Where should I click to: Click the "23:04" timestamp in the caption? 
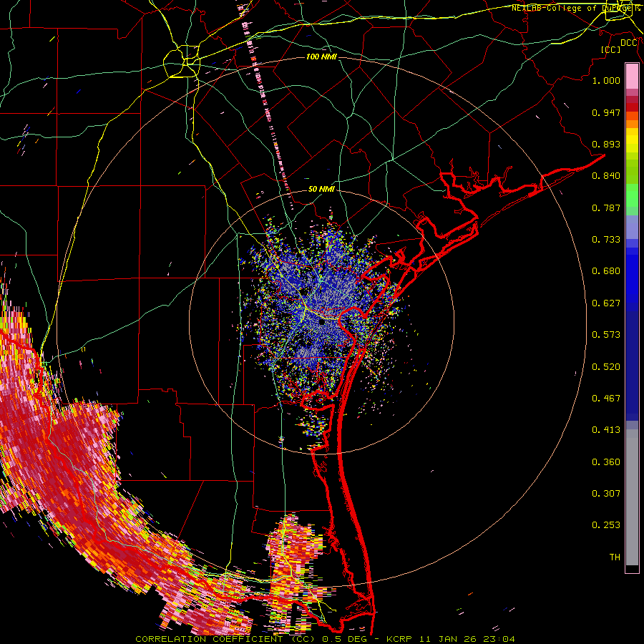tap(499, 639)
